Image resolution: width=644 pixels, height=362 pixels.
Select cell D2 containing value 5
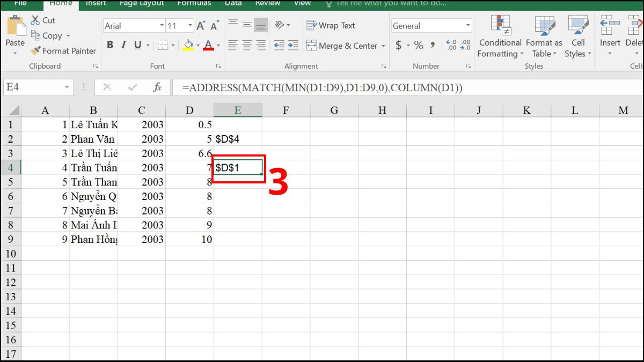point(189,138)
